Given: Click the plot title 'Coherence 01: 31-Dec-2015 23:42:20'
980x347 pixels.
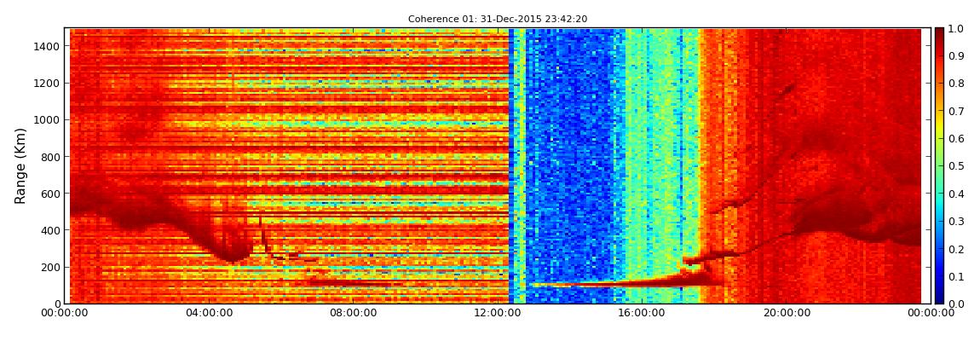Looking at the screenshot, I should (x=498, y=20).
